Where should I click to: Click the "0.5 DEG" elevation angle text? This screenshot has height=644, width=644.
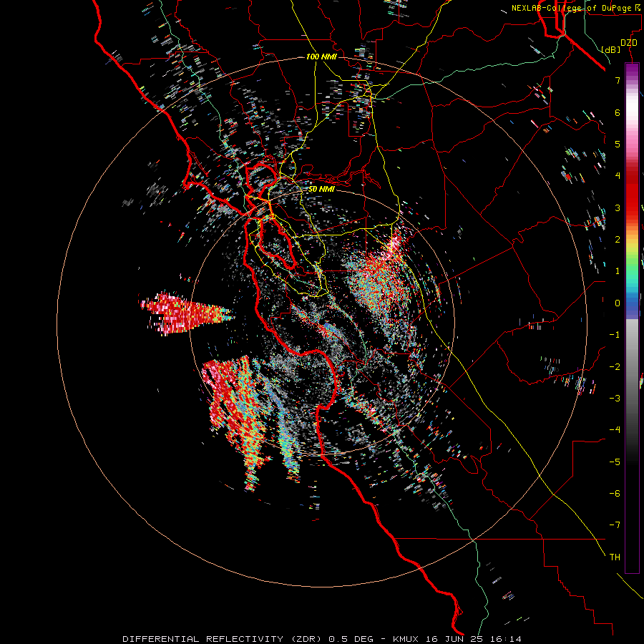[x=351, y=639]
